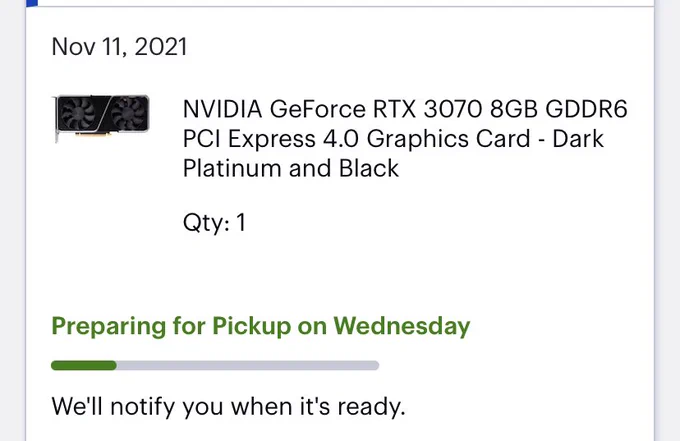Click the NVIDIA GeForce RTX 3070 product title
Viewport: 680px width, 441px height.
[x=405, y=138]
